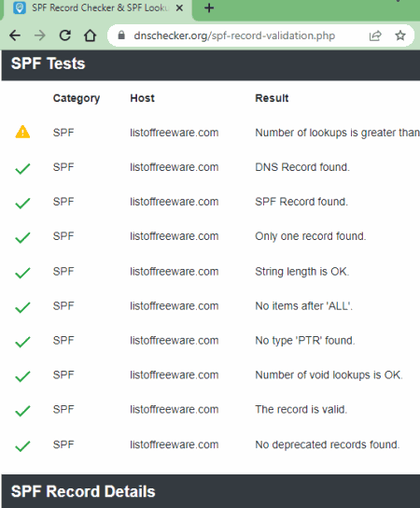Viewport: 420px width, 508px height.
Task: Open a new tab with plus button
Action: point(209,7)
